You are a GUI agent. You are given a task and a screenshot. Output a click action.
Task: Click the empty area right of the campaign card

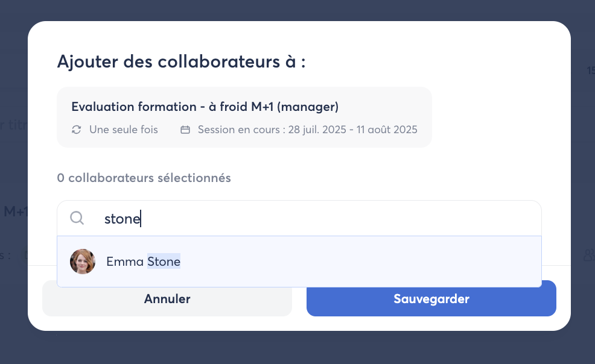[x=495, y=117]
